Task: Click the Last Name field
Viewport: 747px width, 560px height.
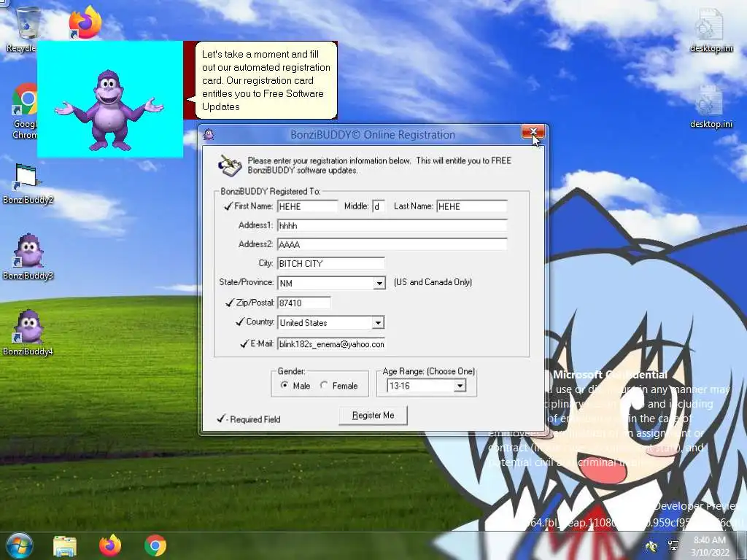Action: [x=472, y=206]
